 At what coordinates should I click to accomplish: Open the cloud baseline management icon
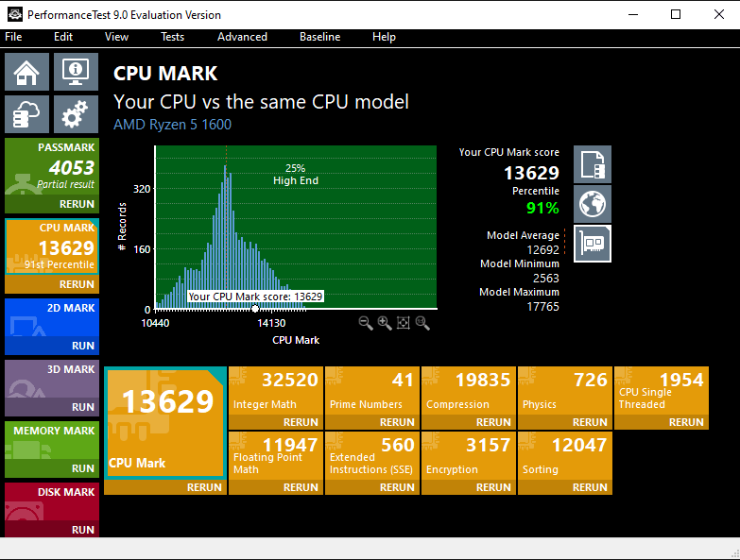click(x=26, y=114)
